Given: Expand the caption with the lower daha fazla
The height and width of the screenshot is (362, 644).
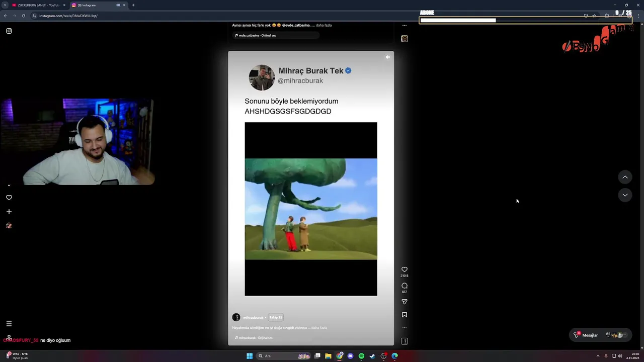Looking at the screenshot, I should click(319, 328).
